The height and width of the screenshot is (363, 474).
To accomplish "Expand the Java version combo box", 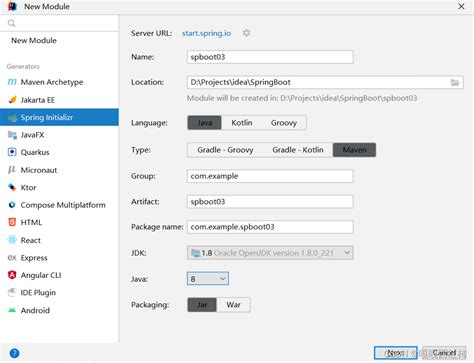I will pos(208,279).
